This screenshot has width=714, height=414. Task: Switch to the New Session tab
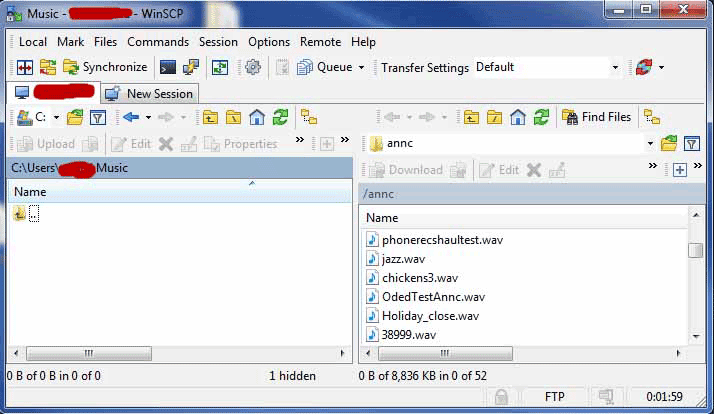point(150,93)
